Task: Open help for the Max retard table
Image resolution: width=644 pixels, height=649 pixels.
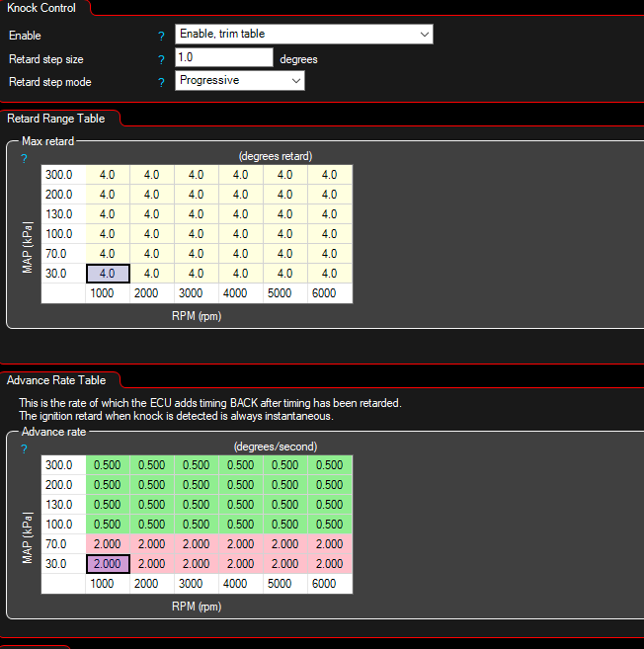Action: pos(24,158)
